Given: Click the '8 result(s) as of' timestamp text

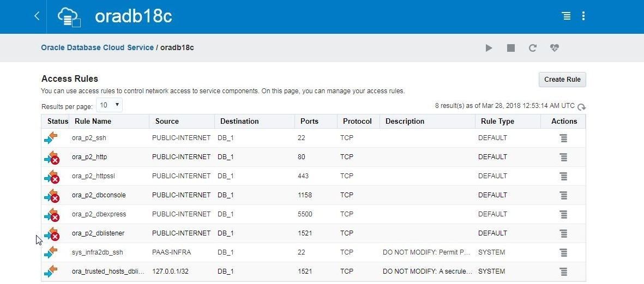Looking at the screenshot, I should (505, 106).
